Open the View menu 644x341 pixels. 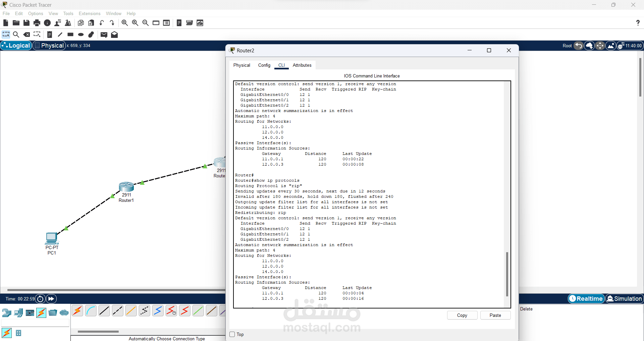click(53, 13)
